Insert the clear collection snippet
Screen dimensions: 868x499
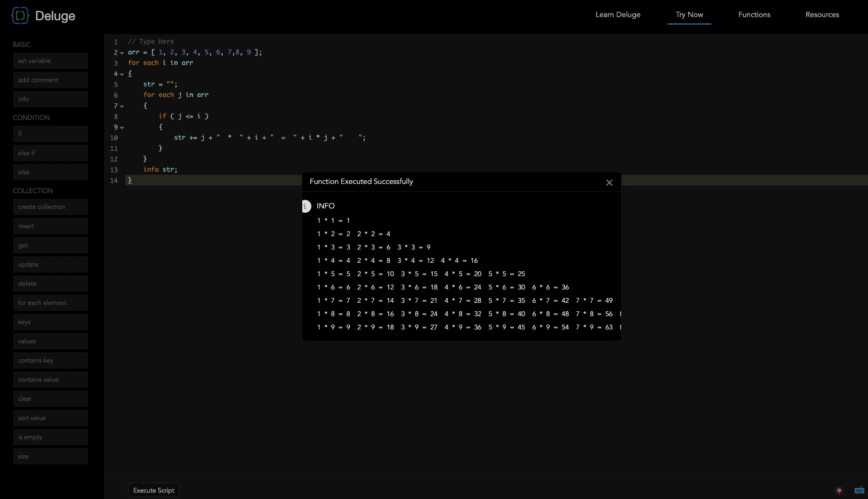[51, 399]
